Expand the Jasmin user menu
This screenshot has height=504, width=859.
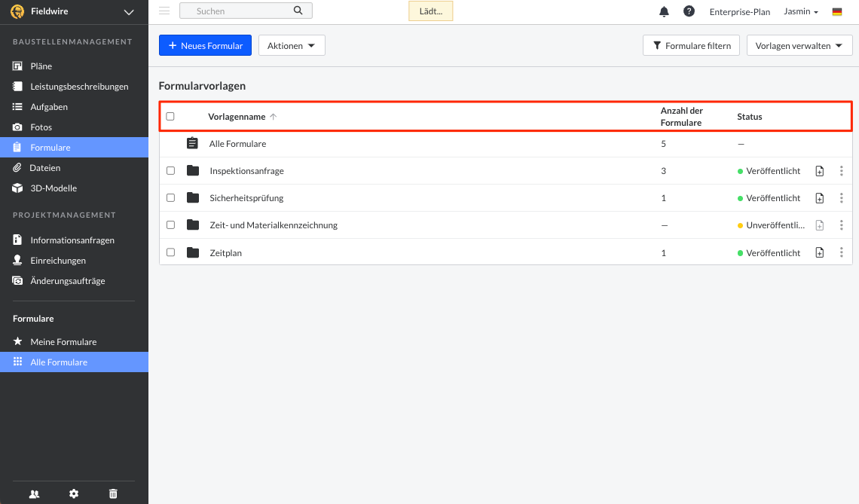(800, 12)
